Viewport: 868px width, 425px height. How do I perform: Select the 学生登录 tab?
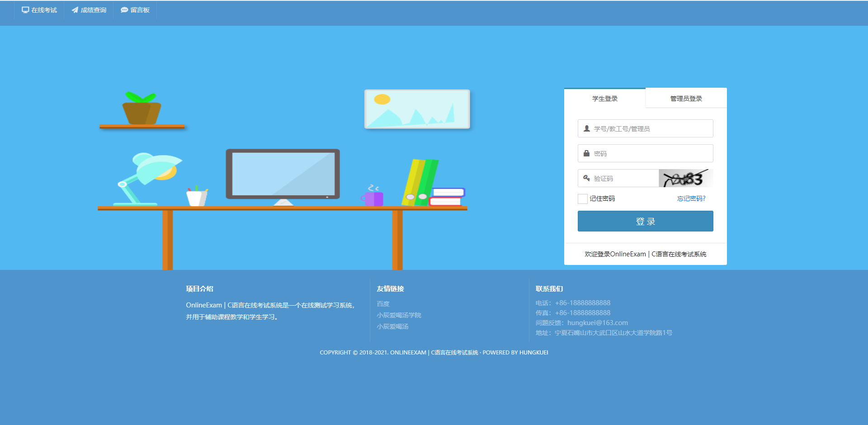tap(604, 98)
